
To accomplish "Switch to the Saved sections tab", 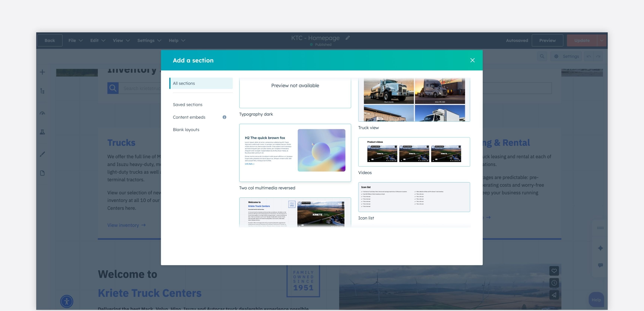I will (x=188, y=105).
